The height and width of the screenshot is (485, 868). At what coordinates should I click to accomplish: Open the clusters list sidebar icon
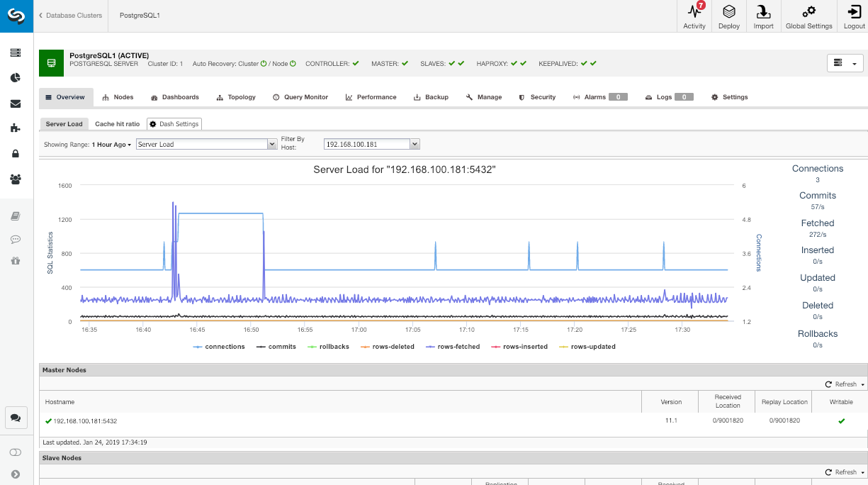(16, 52)
